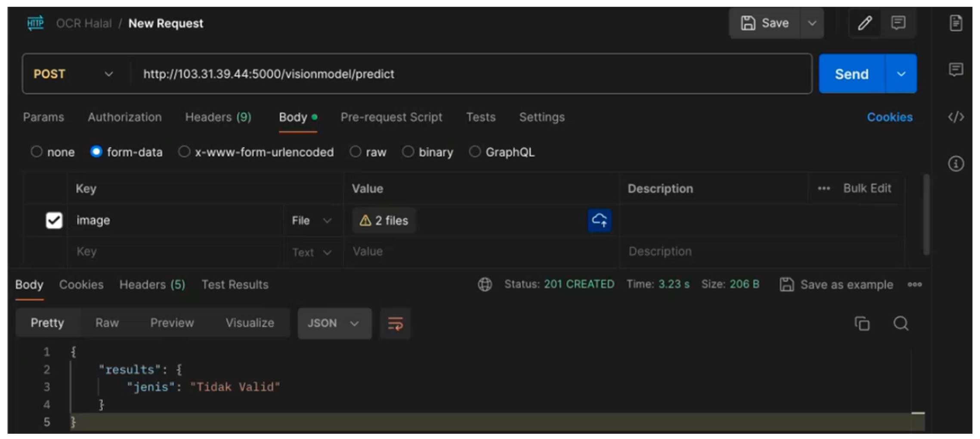The width and height of the screenshot is (980, 439).
Task: Open the POST method dropdown
Action: click(x=73, y=74)
